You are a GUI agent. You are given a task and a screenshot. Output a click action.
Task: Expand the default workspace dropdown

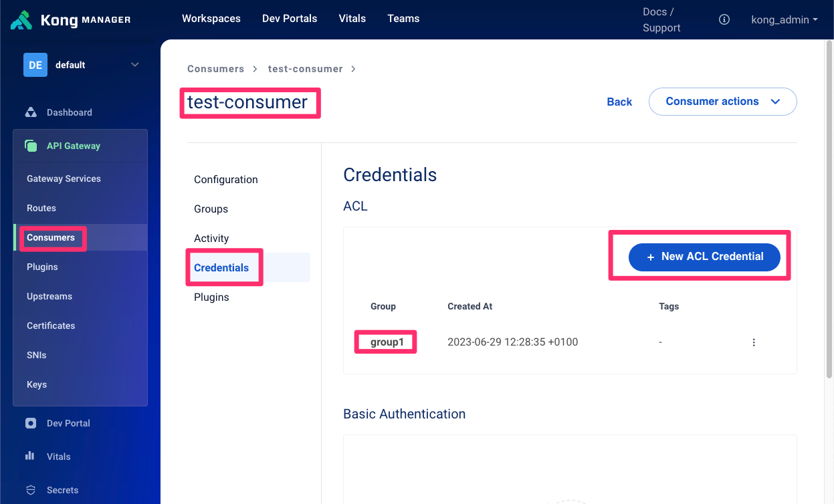pos(134,65)
